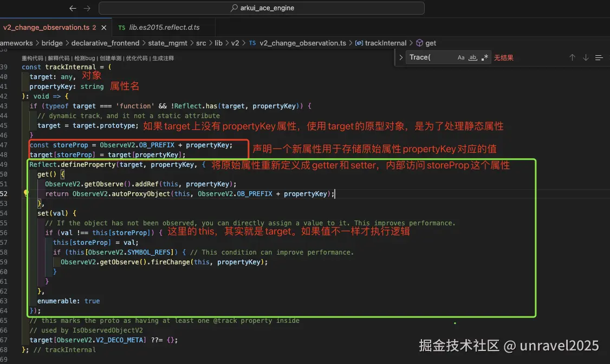Click the 检测bug code lens action
Image resolution: width=610 pixels, height=364 pixels.
(x=85, y=58)
